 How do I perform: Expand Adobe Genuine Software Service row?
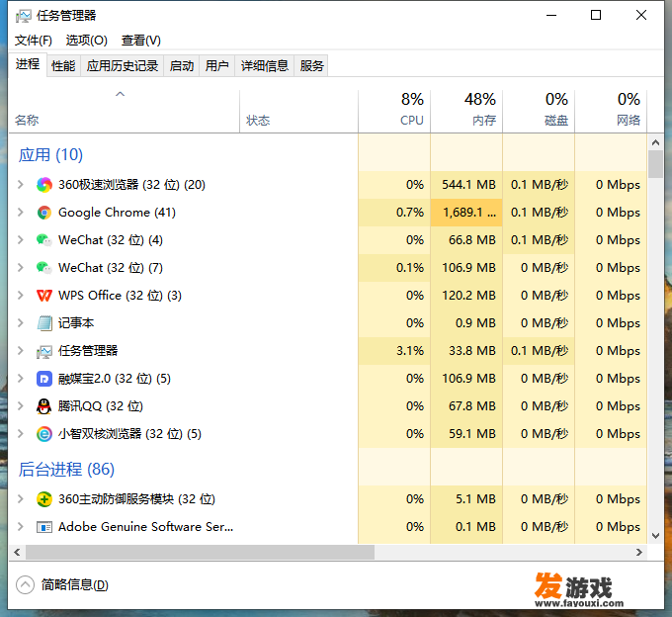(x=20, y=527)
